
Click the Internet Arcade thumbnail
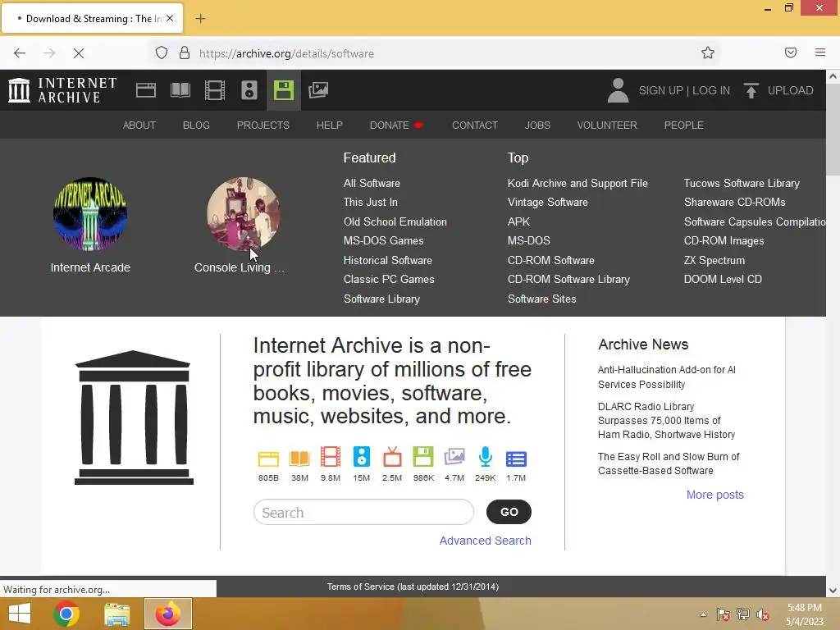pos(90,214)
